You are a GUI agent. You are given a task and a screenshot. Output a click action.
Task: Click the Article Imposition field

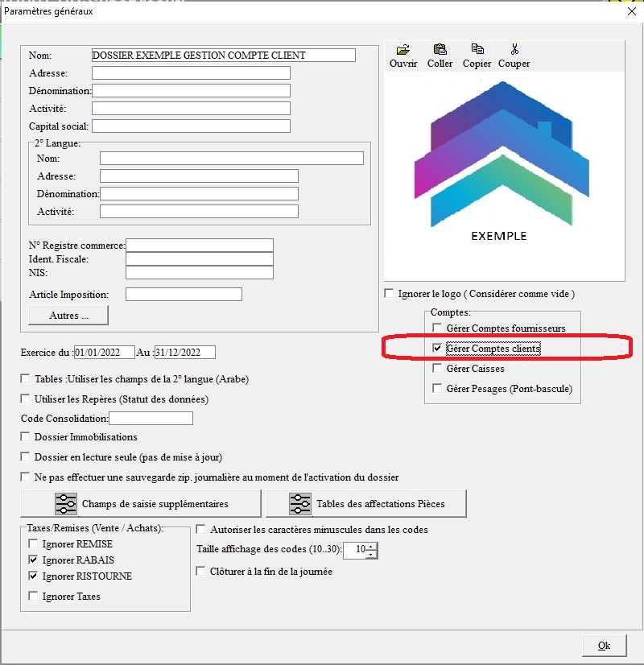[184, 295]
